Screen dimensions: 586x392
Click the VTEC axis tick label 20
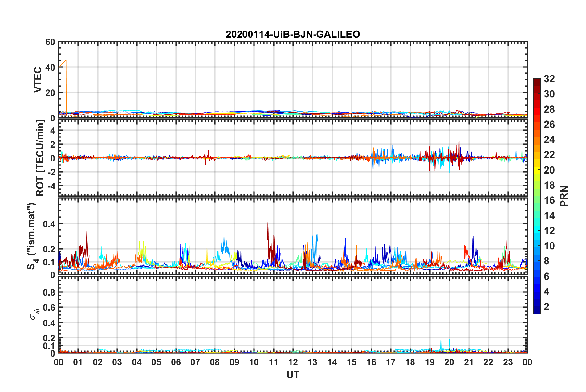(50, 93)
